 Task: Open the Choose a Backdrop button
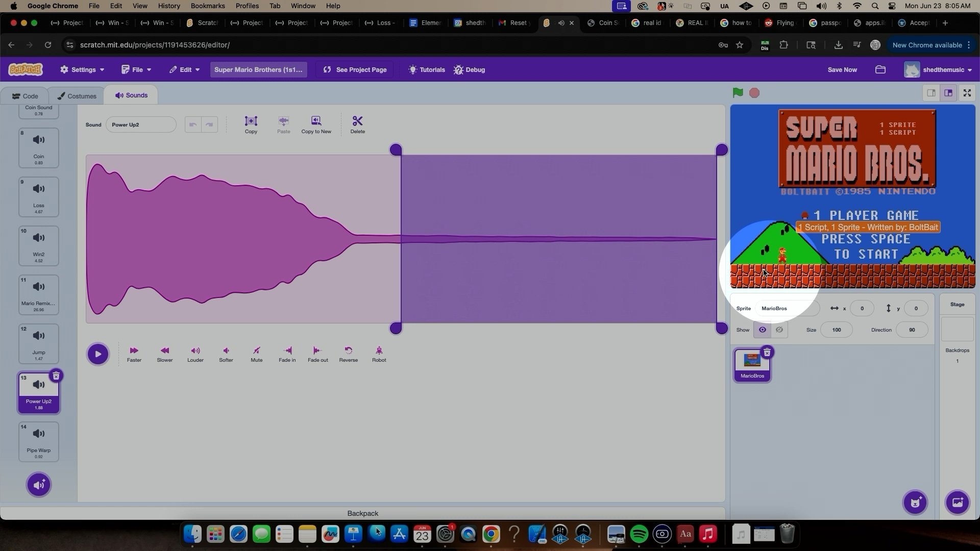[x=957, y=503]
